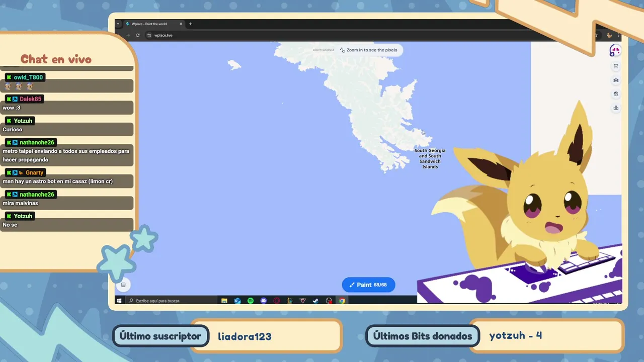This screenshot has height=362, width=644.
Task: Open the Chrome profile avatar in toolbar
Action: [x=609, y=35]
